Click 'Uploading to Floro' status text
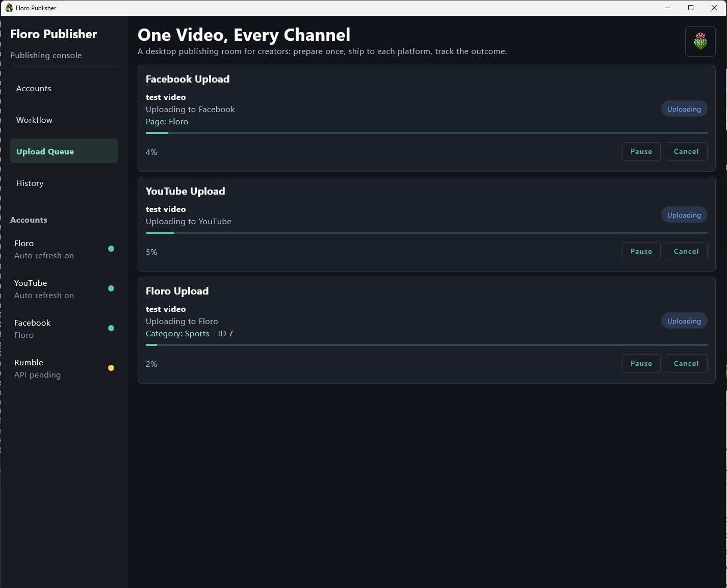The width and height of the screenshot is (727, 588). pyautogui.click(x=182, y=322)
